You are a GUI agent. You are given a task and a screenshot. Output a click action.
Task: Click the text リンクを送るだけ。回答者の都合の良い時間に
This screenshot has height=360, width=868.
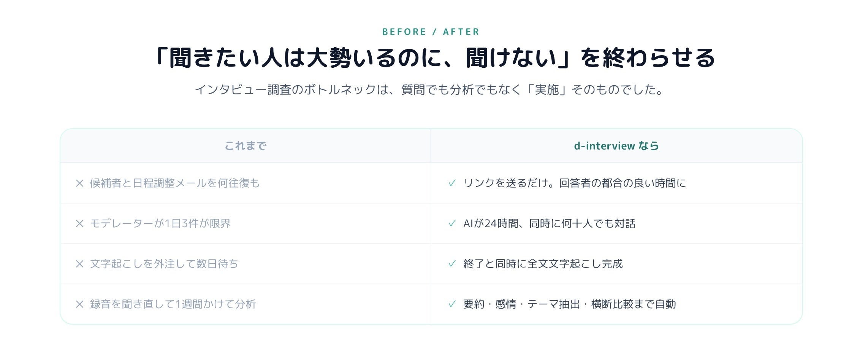tap(575, 183)
